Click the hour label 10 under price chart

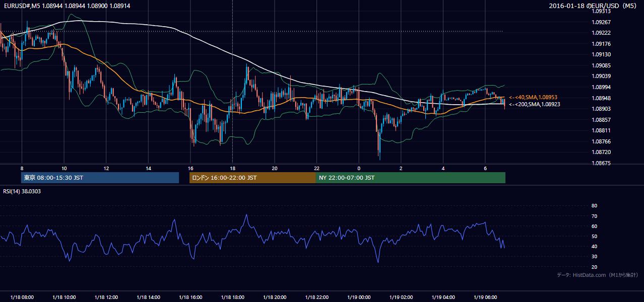pos(64,168)
